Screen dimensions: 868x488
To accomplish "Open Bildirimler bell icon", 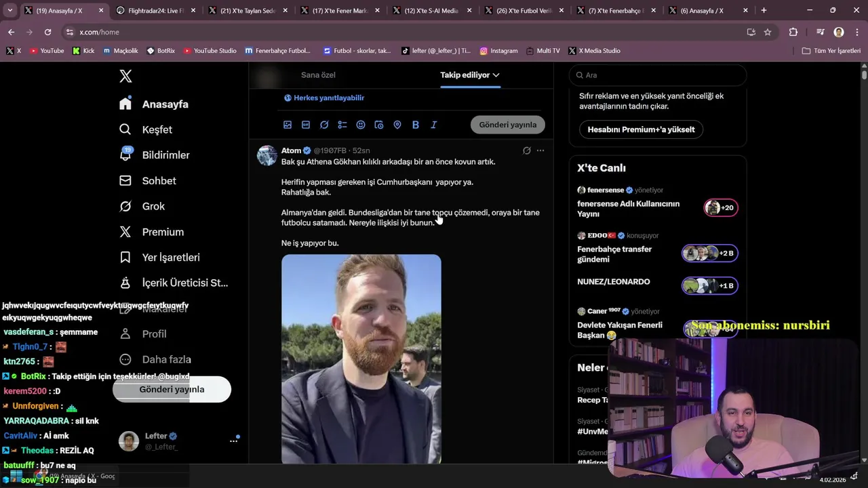I will tap(125, 155).
